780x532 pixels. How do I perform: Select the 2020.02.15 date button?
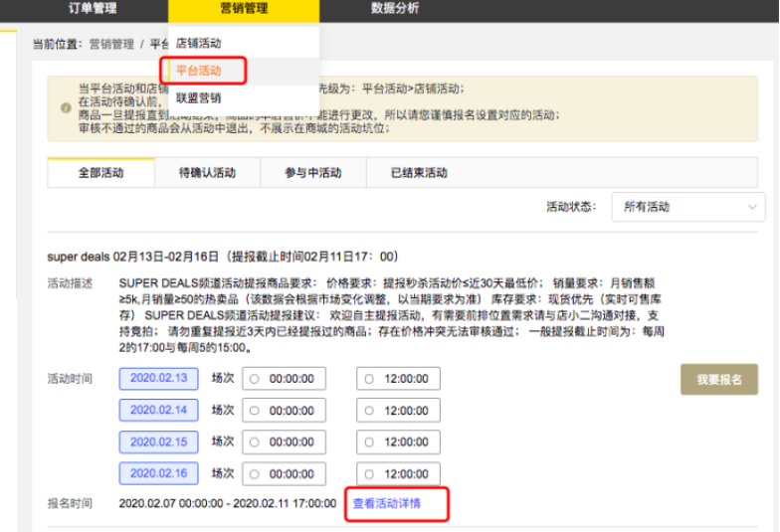click(x=159, y=442)
